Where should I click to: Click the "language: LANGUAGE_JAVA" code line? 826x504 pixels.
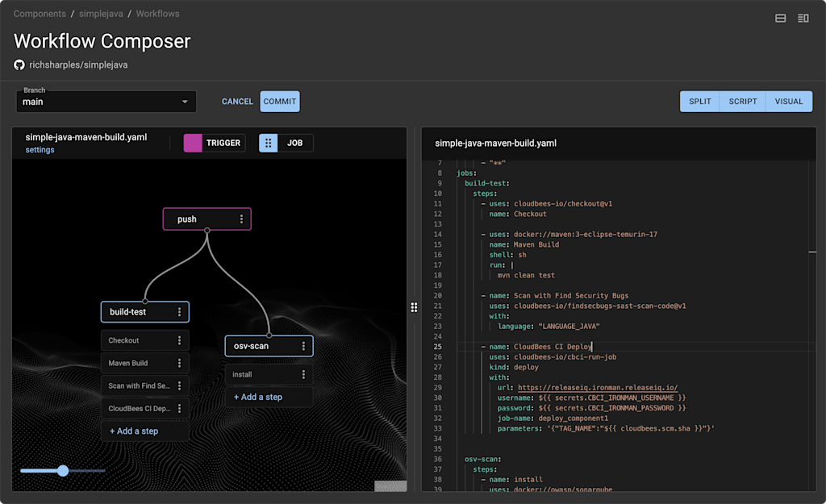tap(549, 327)
